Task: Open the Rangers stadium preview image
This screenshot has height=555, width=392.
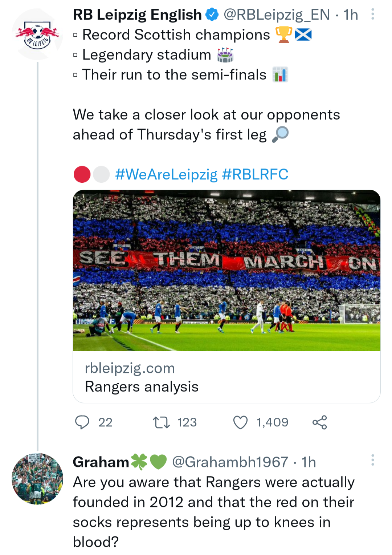Action: pos(226,270)
